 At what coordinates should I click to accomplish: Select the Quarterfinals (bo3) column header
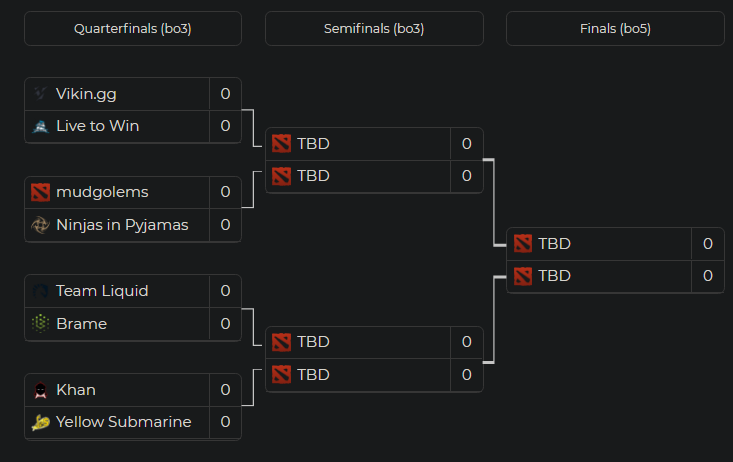133,29
